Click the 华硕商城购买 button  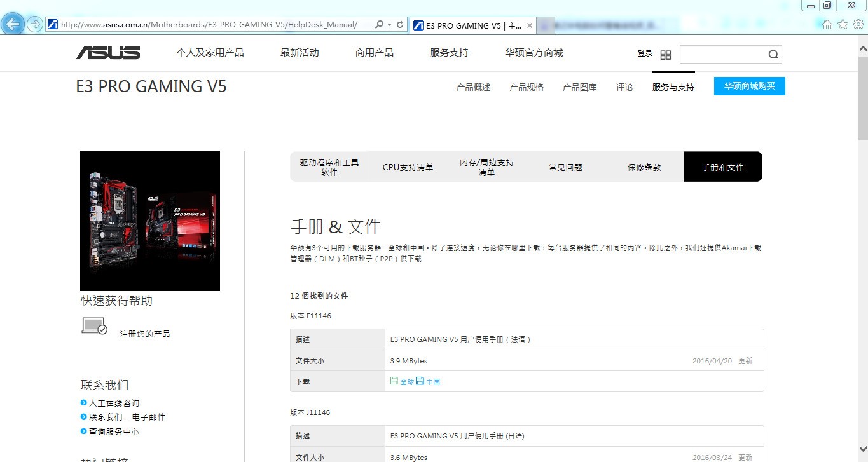tap(750, 86)
